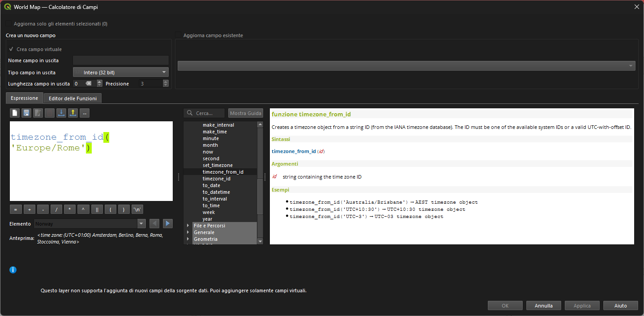Image resolution: width=644 pixels, height=316 pixels.
Task: Go to next feature with blue arrow
Action: click(168, 223)
